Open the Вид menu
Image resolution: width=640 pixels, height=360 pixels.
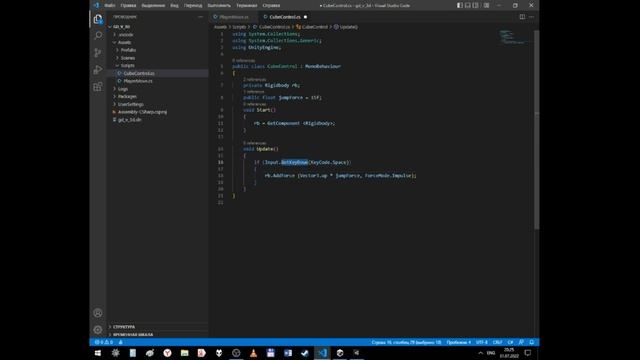point(174,6)
